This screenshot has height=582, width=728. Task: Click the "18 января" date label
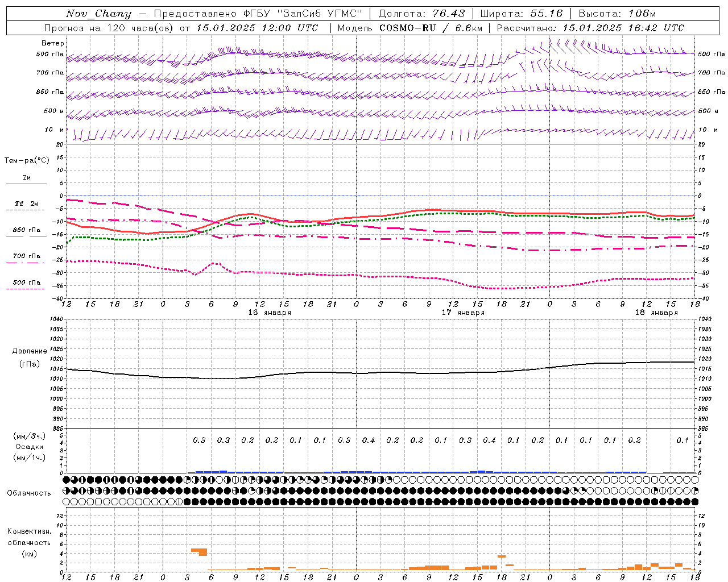pyautogui.click(x=656, y=312)
